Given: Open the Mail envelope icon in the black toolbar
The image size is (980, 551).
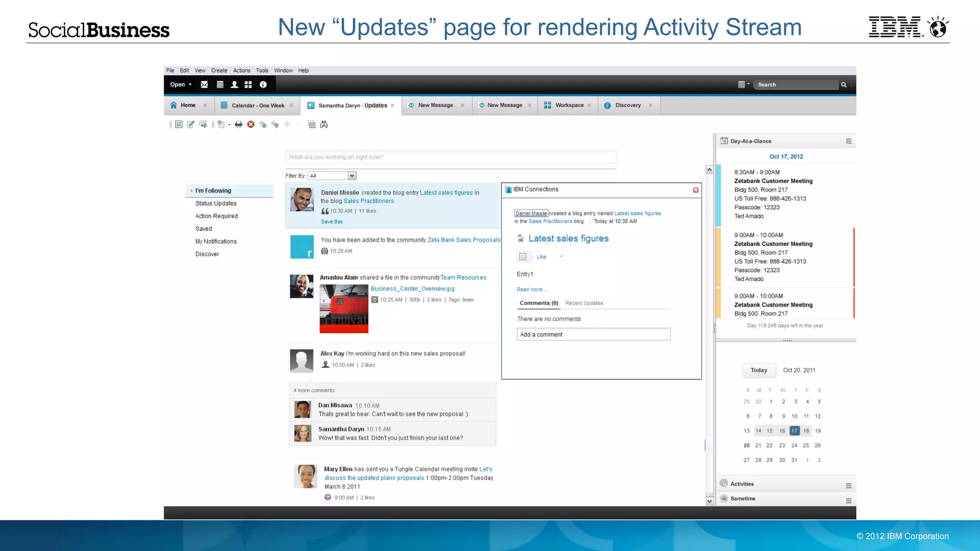Looking at the screenshot, I should point(204,85).
